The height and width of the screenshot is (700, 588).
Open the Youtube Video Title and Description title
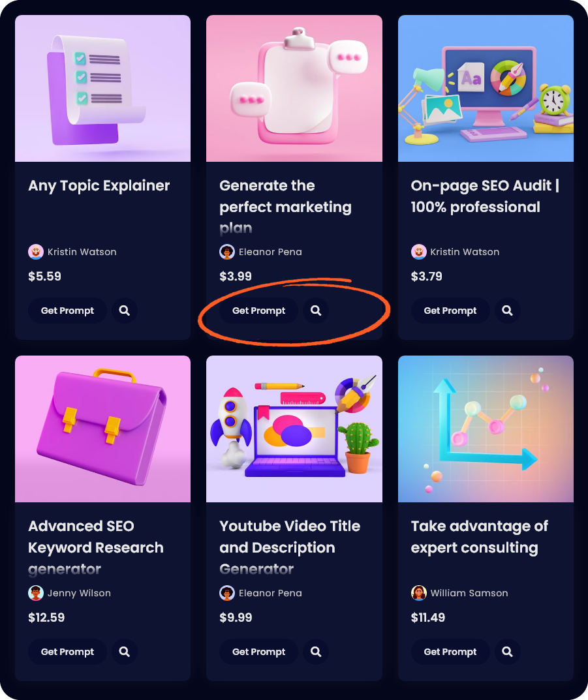click(x=290, y=547)
